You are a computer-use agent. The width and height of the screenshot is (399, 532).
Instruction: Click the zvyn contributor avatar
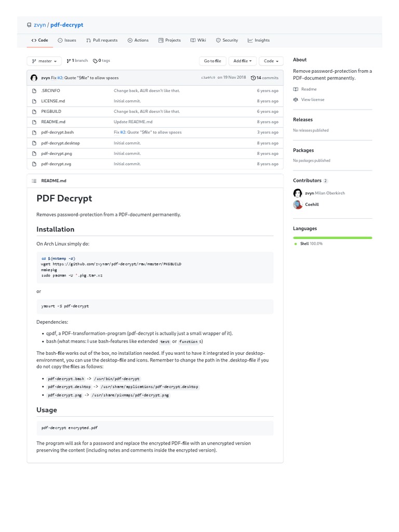pyautogui.click(x=298, y=193)
